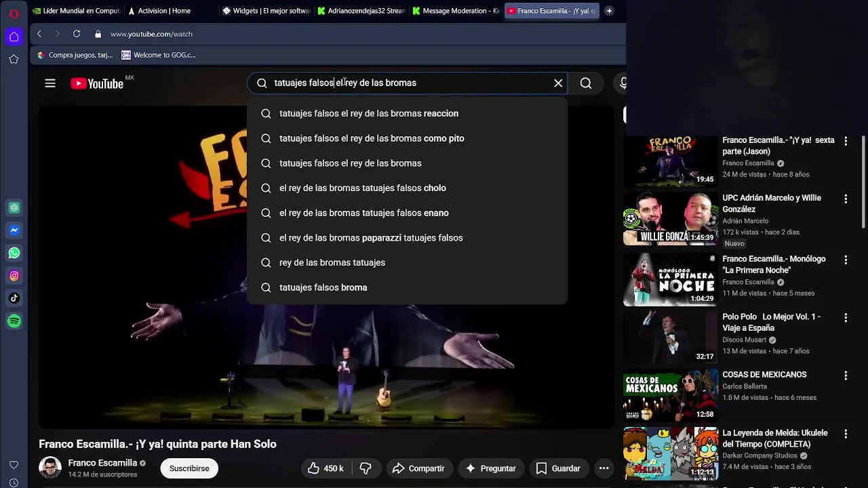Open options for La Primera Noche video
868x488 pixels.
[x=846, y=260]
